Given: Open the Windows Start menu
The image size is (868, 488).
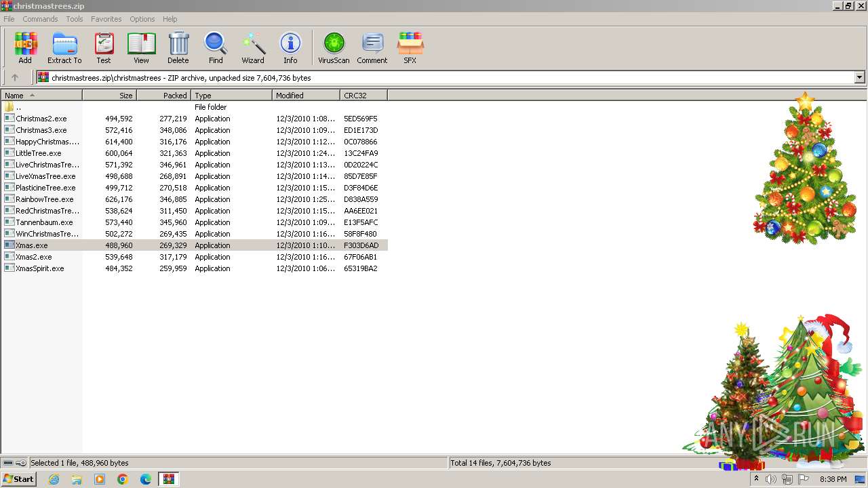Looking at the screenshot, I should point(18,479).
